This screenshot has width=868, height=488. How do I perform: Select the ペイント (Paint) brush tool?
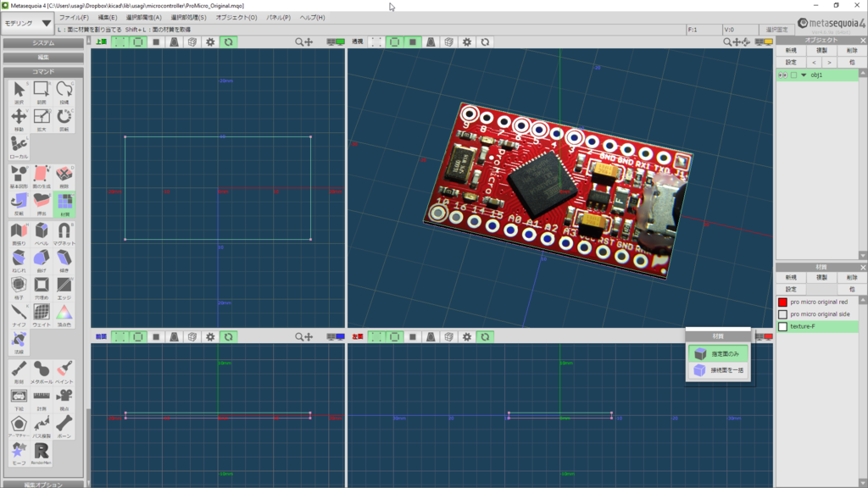64,373
